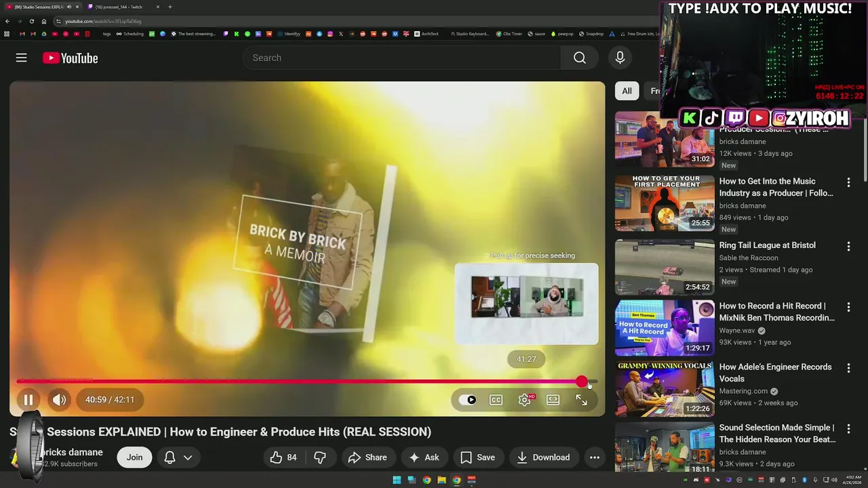
Task: Go back in the browser
Action: [7, 21]
